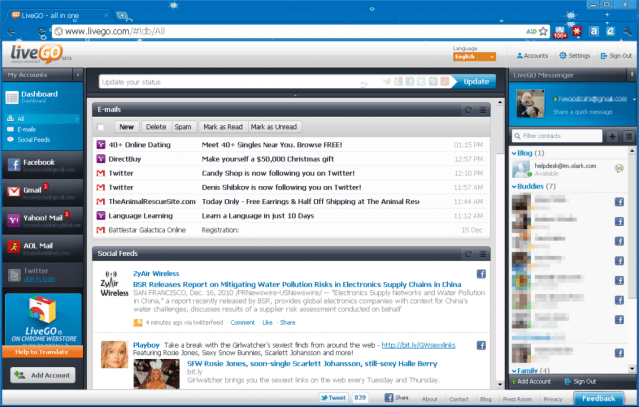Click the Update status button

[476, 82]
